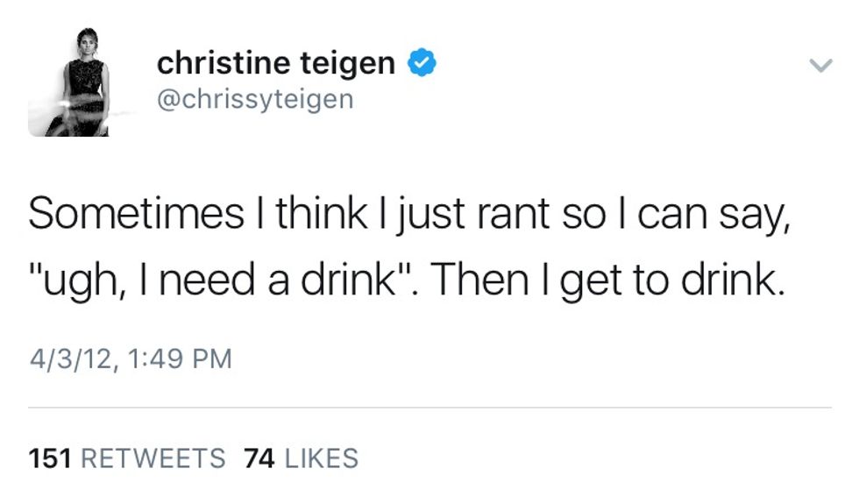Screen dimensions: 859x504
Task: Click the second line of tweet text
Action: pos(405,280)
